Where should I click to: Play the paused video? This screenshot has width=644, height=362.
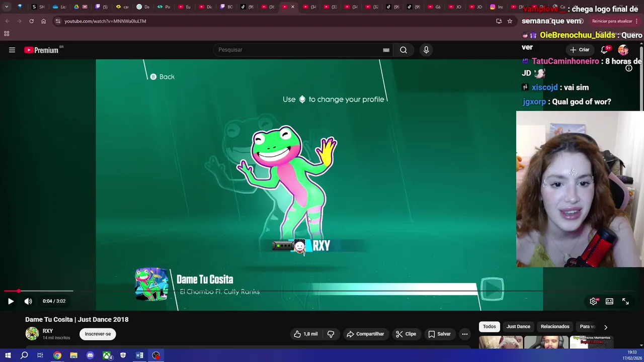tap(11, 301)
